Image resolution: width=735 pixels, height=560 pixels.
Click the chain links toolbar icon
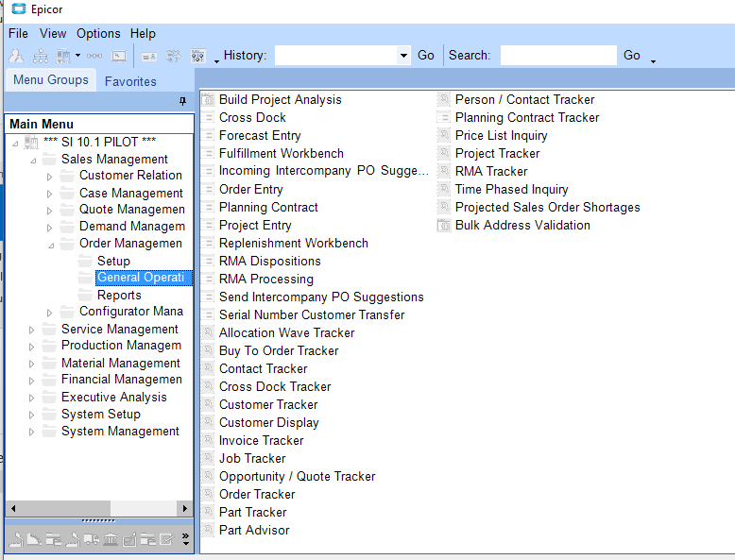coord(94,57)
